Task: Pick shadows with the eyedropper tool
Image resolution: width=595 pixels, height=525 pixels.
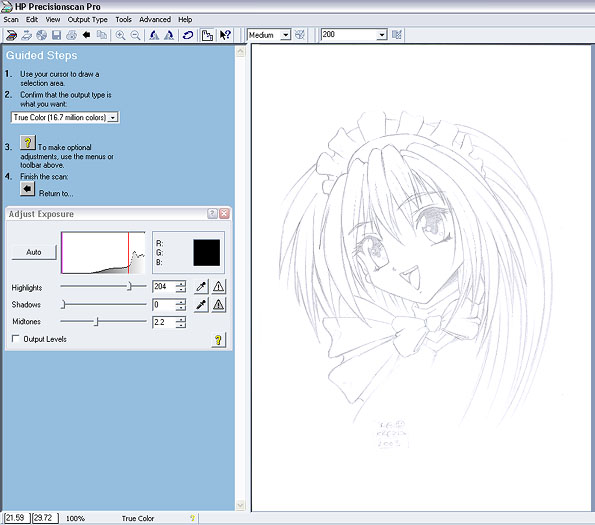Action: tap(201, 305)
